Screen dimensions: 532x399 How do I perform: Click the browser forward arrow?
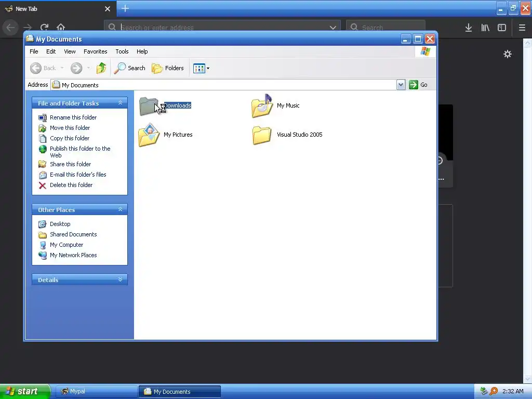tap(28, 27)
